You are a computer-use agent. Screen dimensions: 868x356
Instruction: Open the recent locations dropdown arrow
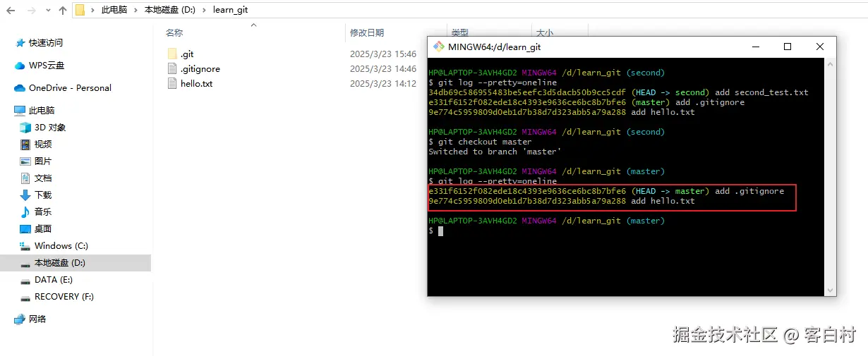(x=48, y=11)
